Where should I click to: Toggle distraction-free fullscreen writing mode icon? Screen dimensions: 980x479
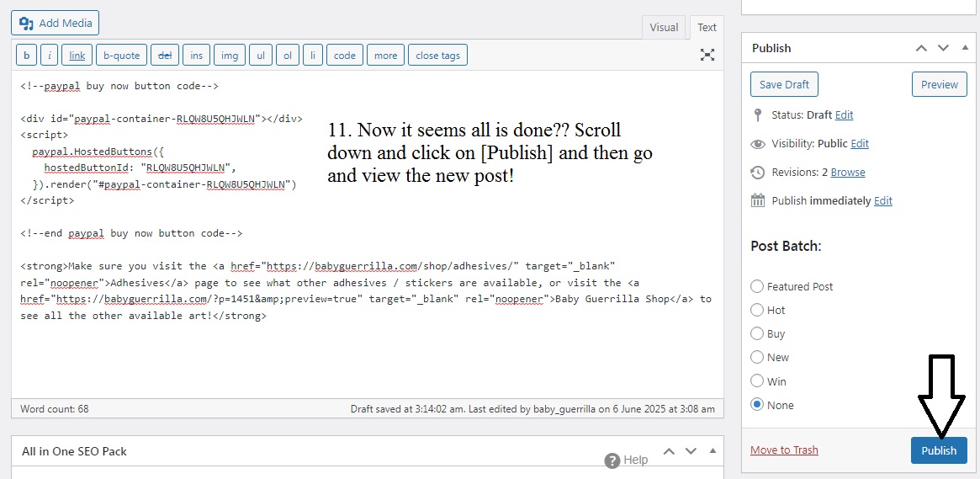click(x=707, y=55)
